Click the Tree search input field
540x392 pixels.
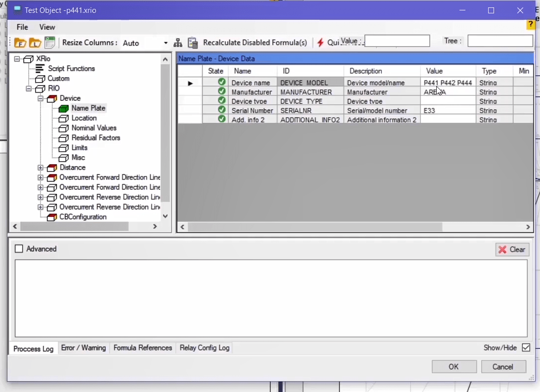500,41
